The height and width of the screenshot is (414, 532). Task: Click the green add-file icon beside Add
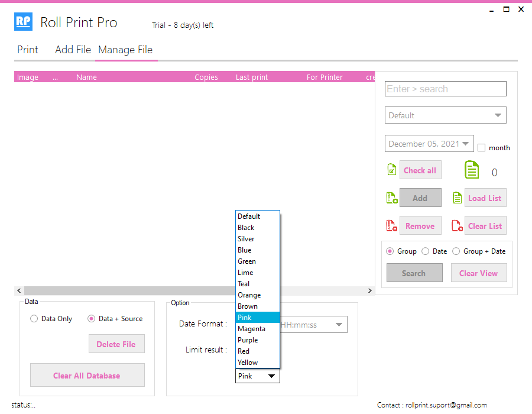click(x=391, y=198)
